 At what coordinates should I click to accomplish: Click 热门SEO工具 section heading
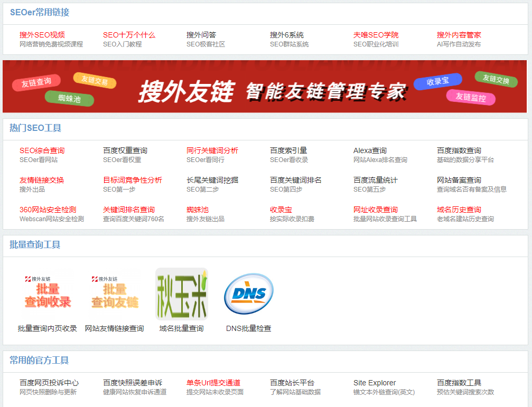[x=35, y=128]
